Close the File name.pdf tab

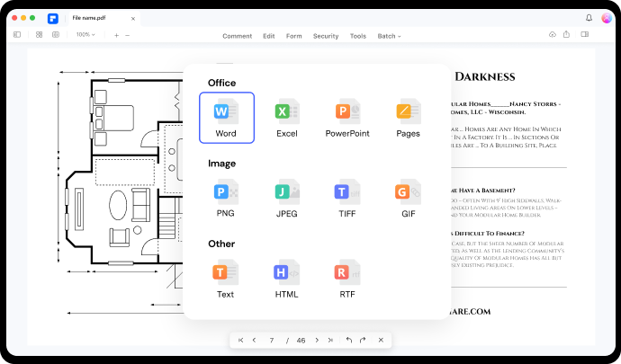[x=133, y=19]
